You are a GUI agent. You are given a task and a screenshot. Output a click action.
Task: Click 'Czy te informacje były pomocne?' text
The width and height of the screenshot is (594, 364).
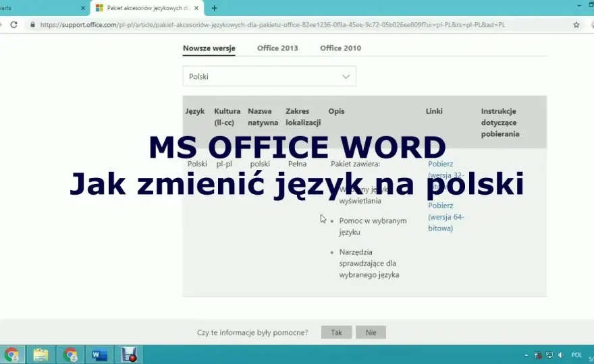point(252,332)
